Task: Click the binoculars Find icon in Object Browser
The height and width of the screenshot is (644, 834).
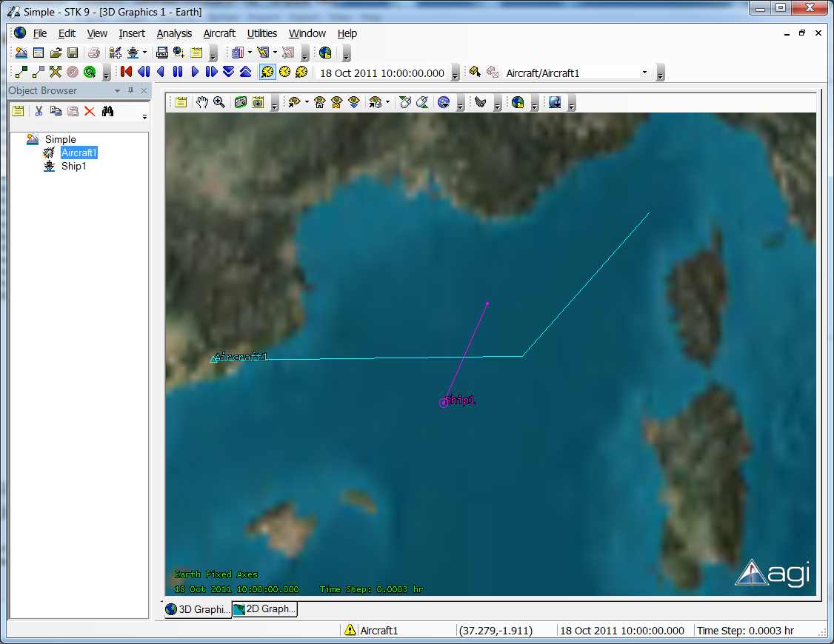Action: click(x=108, y=111)
